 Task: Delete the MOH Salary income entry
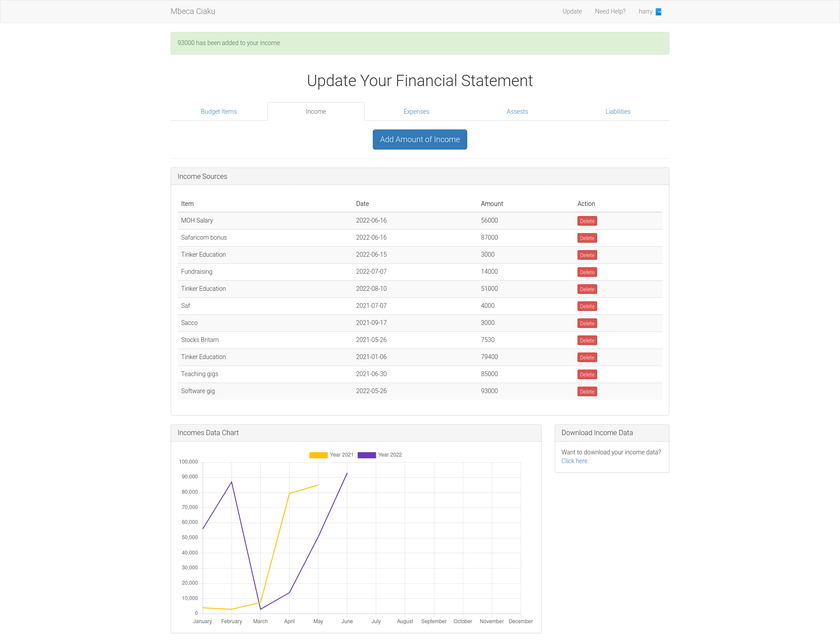pyautogui.click(x=587, y=221)
